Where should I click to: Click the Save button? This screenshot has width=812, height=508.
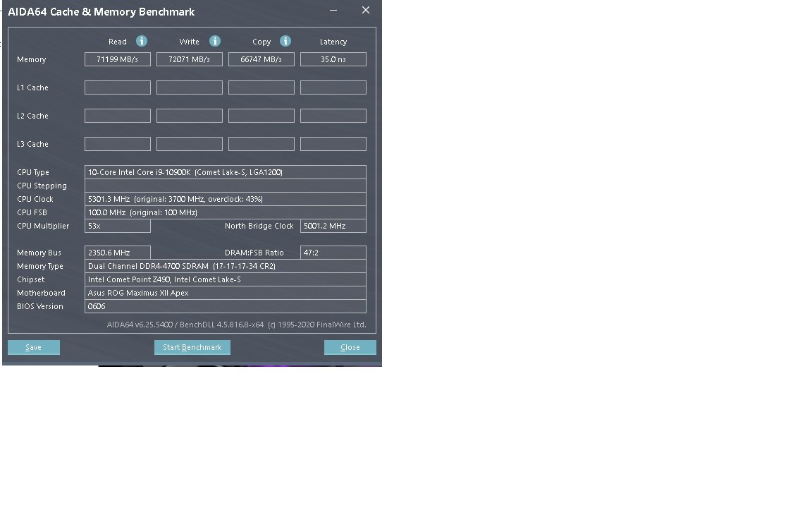coord(34,347)
